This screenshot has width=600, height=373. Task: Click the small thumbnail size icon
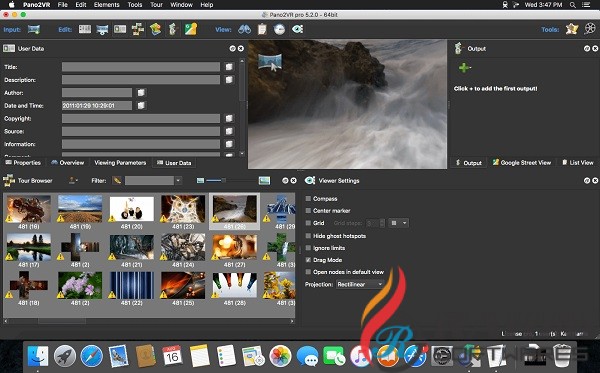coord(200,181)
